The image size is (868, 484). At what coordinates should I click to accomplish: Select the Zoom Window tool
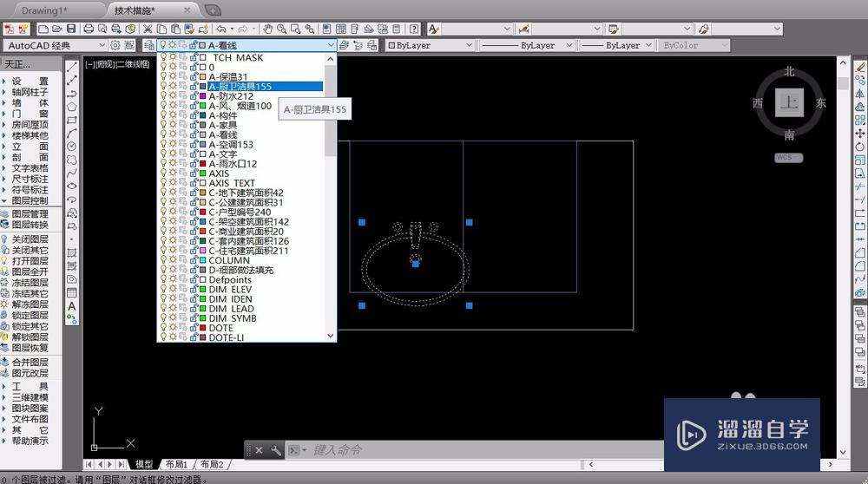point(296,29)
